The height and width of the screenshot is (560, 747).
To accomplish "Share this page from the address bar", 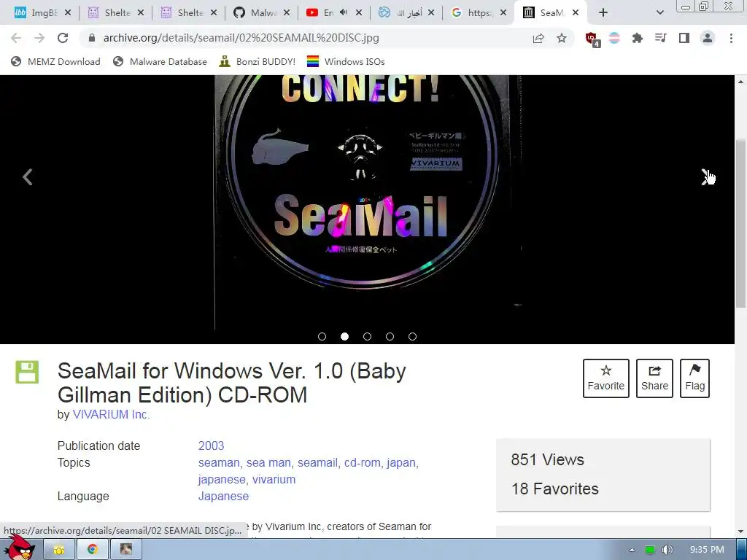I will coord(538,38).
